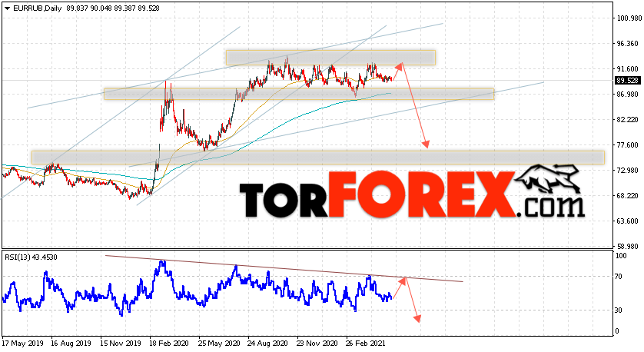Click the 72.980 price axis label
This screenshot has width=644, height=352.
click(x=628, y=171)
